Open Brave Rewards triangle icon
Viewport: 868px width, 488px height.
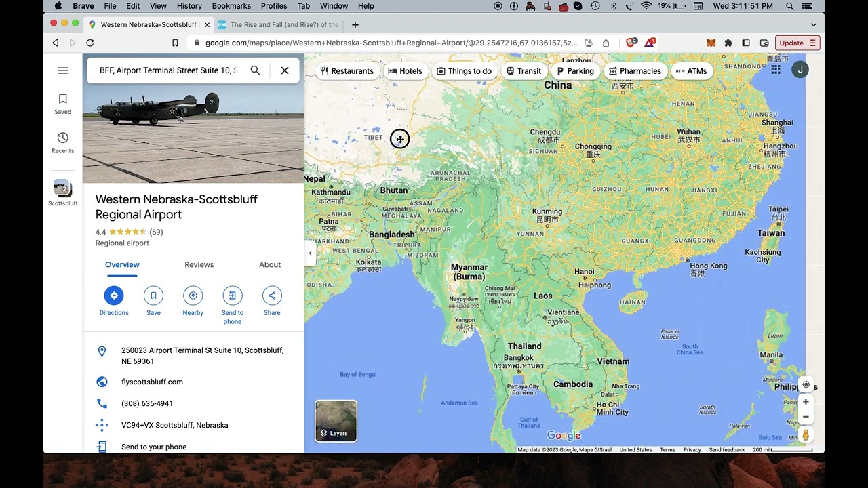tap(649, 43)
